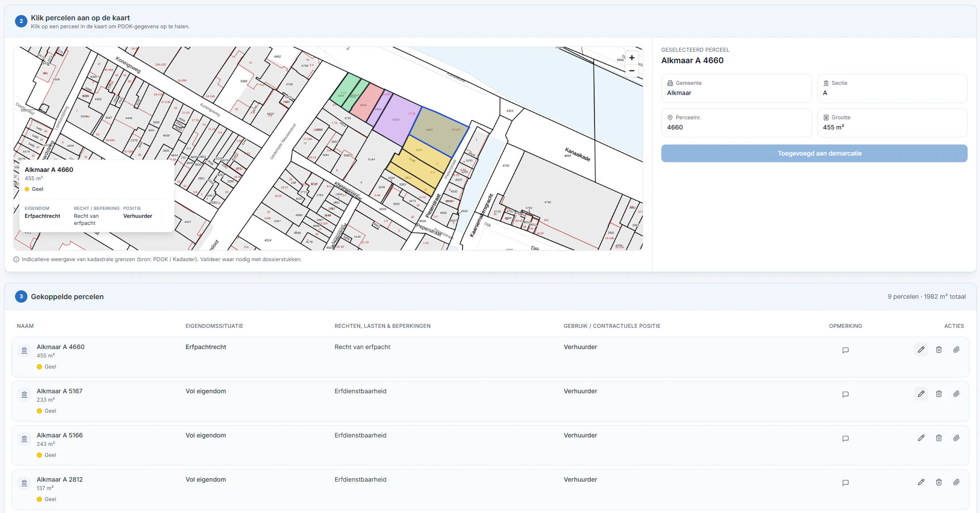Click the NAAM column header

click(x=25, y=326)
